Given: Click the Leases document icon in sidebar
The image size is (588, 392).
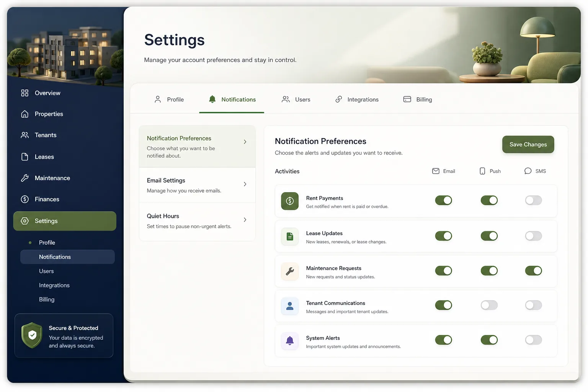Looking at the screenshot, I should pos(25,157).
